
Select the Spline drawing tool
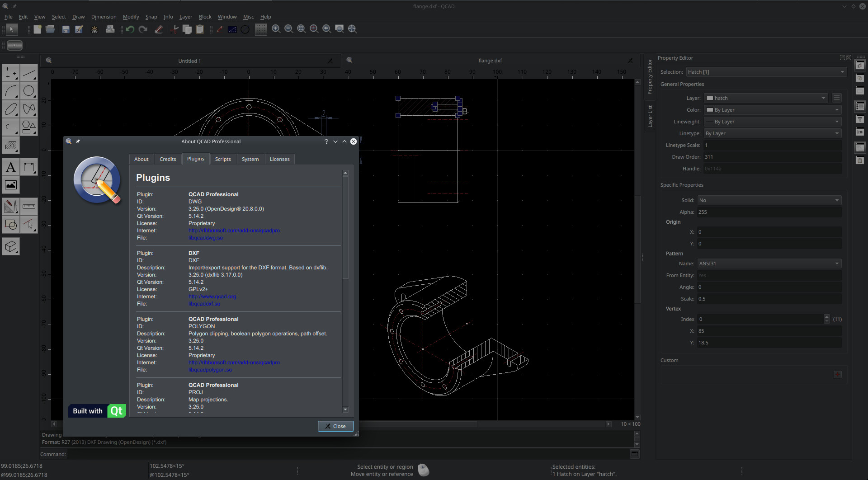[x=28, y=109]
